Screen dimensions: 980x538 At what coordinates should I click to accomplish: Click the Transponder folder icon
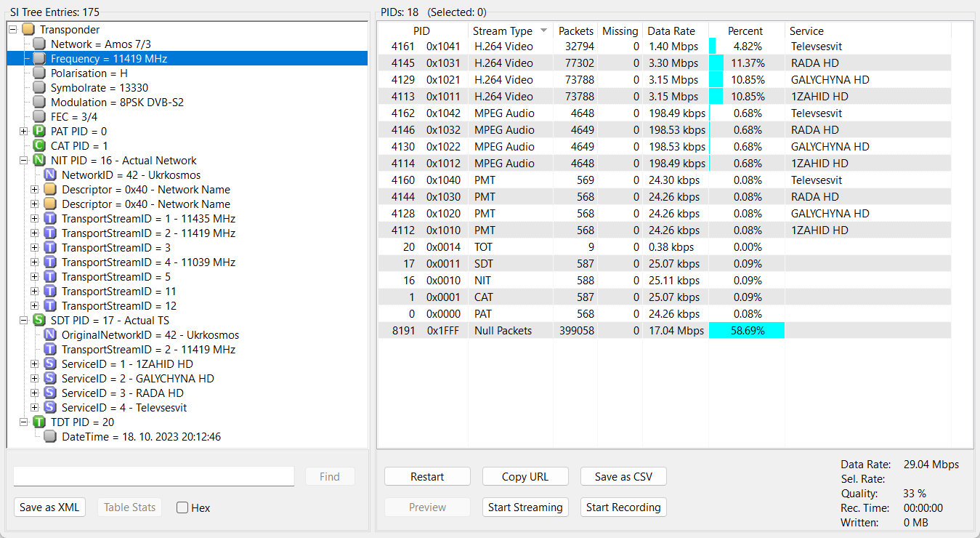pos(28,30)
